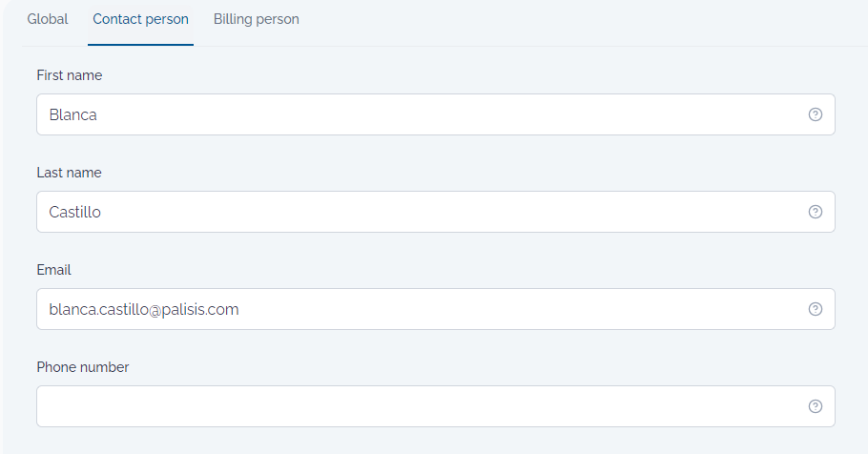Click the blanca.castillo@palisis.com address text
Image resolution: width=868 pixels, height=454 pixels.
(144, 309)
